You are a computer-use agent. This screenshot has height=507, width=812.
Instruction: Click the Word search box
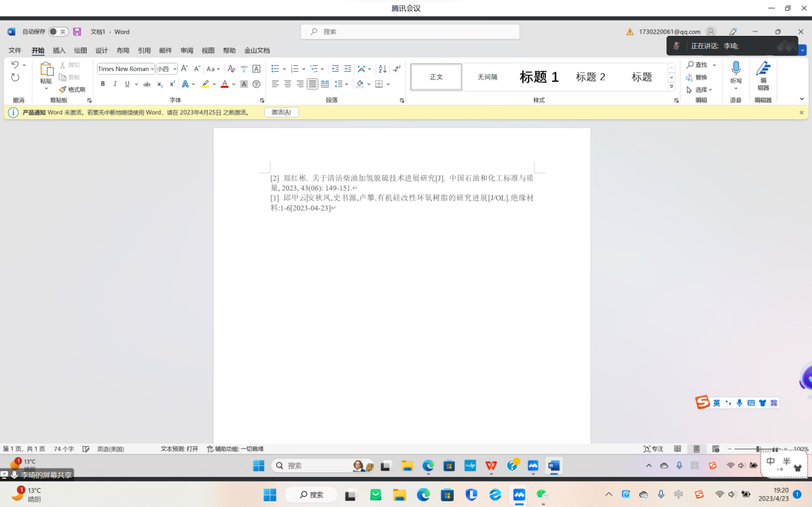[x=410, y=31]
